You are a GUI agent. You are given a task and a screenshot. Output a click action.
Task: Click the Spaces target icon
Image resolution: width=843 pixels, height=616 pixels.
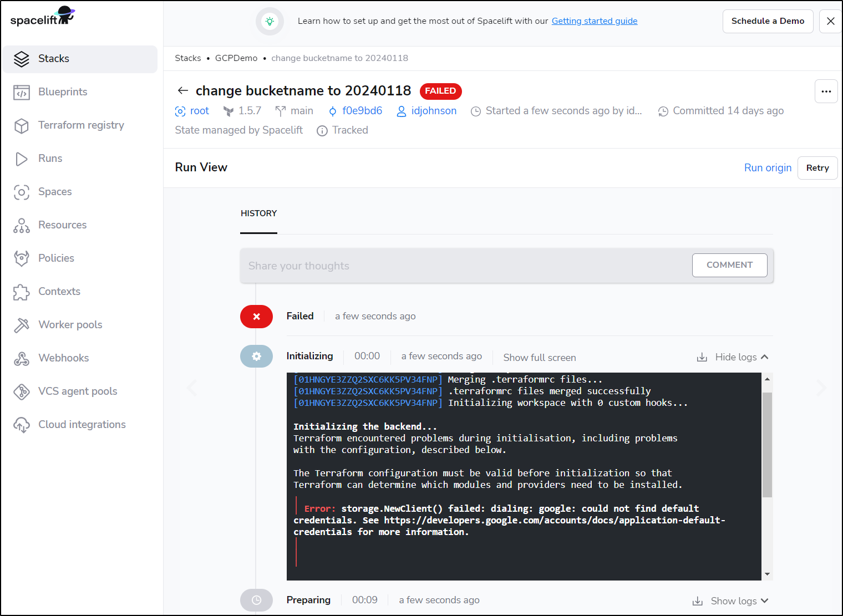pos(22,192)
